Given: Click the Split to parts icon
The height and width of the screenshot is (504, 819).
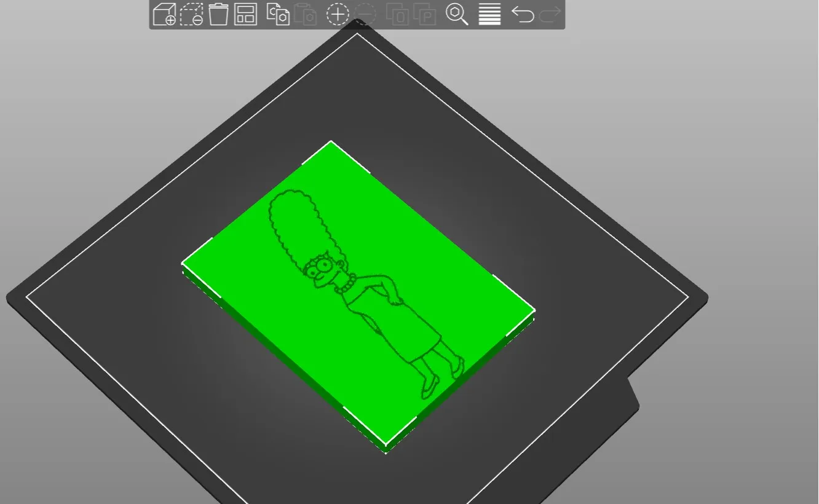Looking at the screenshot, I should [x=424, y=14].
